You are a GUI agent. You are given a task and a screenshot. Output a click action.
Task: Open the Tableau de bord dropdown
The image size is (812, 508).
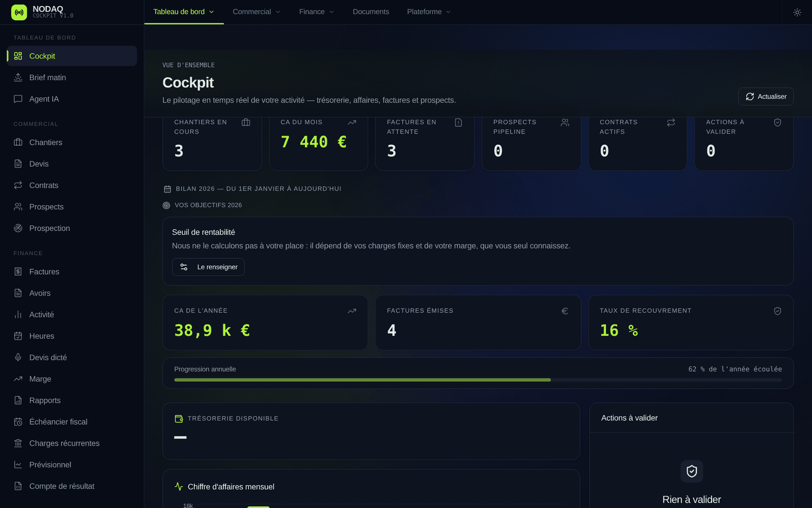[184, 12]
